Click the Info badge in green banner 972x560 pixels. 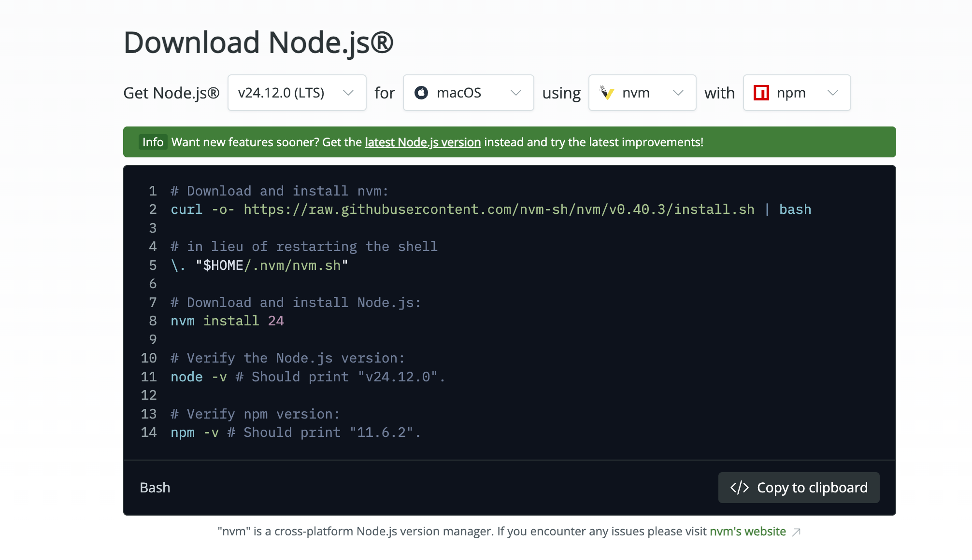pos(153,142)
